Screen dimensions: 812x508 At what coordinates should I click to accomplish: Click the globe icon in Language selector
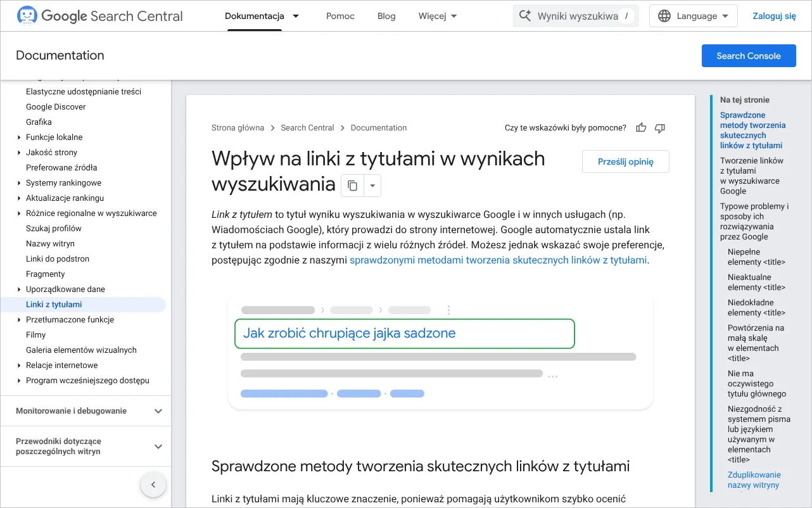coord(664,16)
